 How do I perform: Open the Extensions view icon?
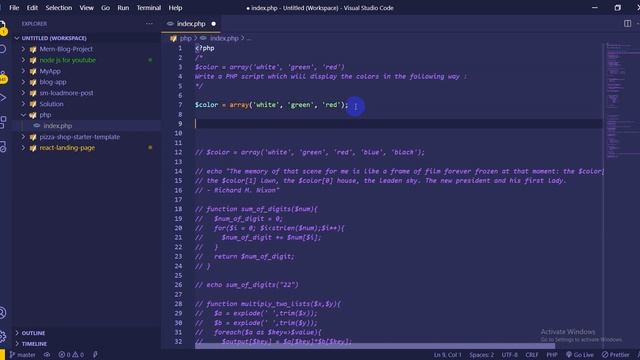(x=2, y=122)
